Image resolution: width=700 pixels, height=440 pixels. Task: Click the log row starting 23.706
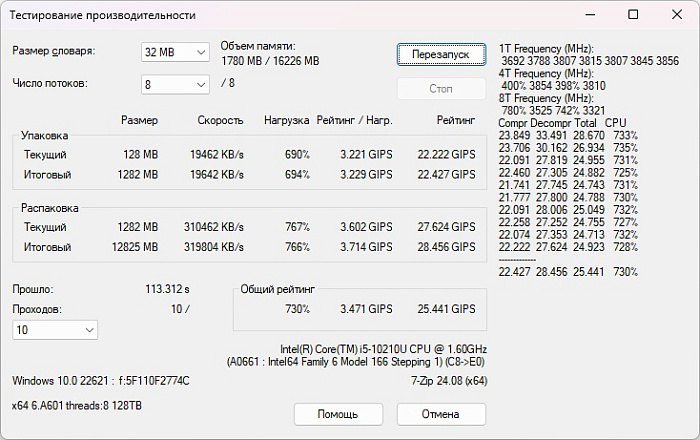tap(568, 148)
